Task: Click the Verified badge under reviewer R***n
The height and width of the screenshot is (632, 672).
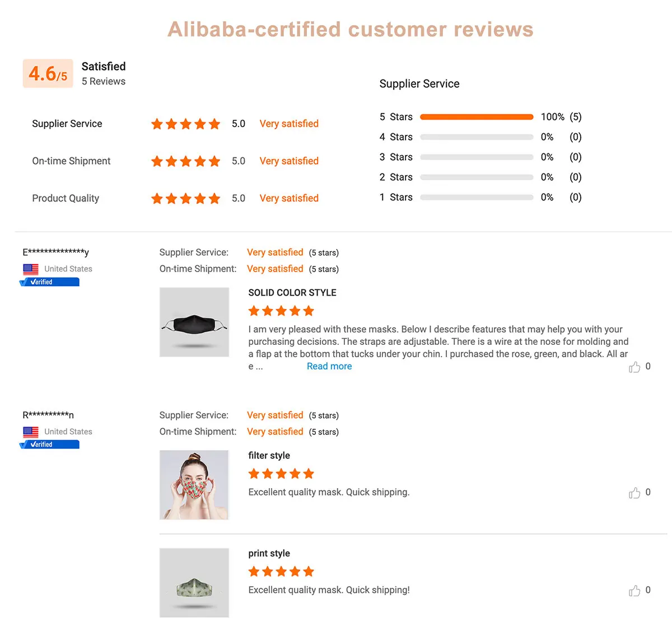Action: 49,444
